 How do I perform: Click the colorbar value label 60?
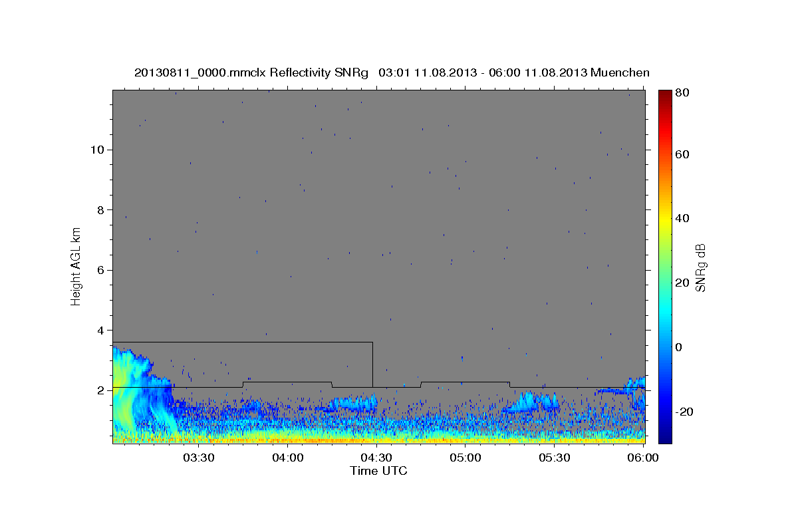click(x=683, y=154)
